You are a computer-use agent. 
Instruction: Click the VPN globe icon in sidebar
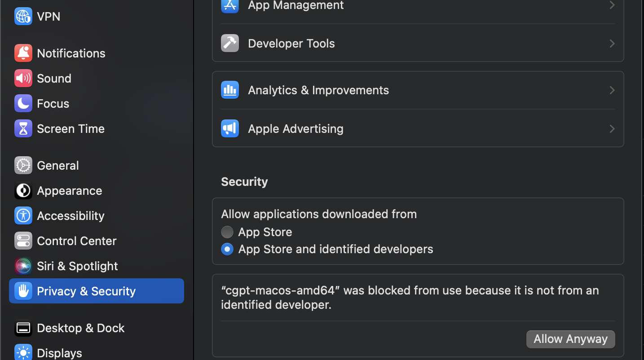(23, 16)
